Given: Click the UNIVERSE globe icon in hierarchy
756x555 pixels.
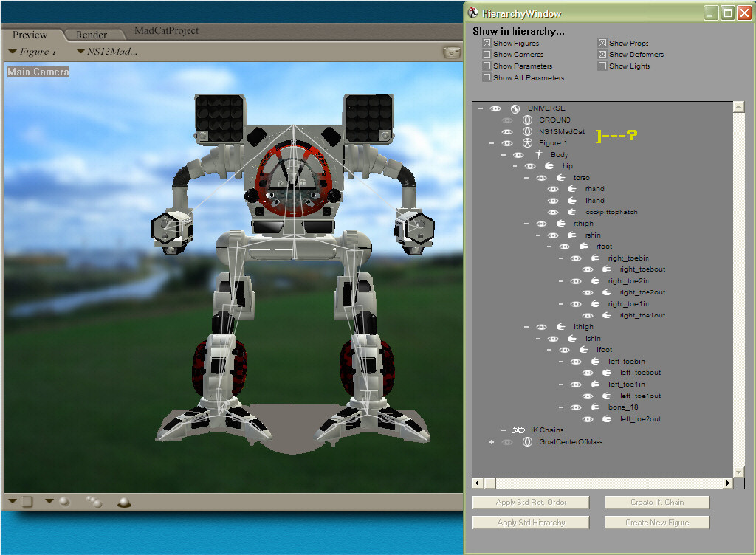Looking at the screenshot, I should (515, 108).
